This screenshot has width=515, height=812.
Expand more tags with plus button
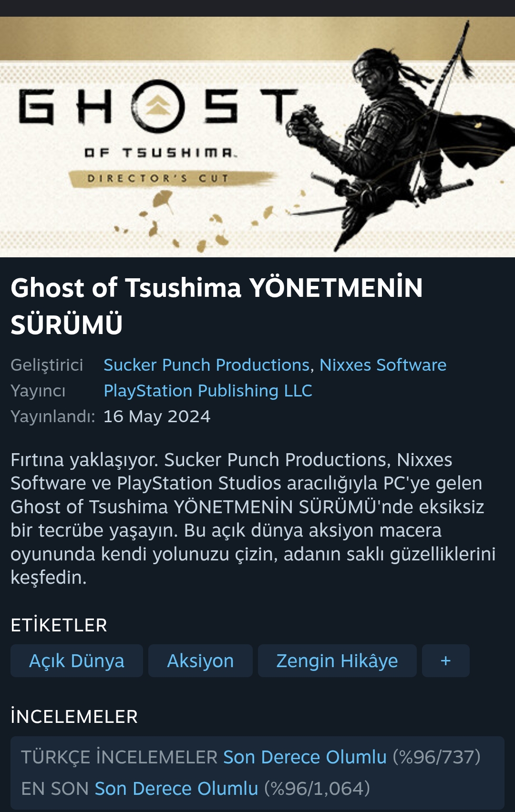tap(446, 661)
